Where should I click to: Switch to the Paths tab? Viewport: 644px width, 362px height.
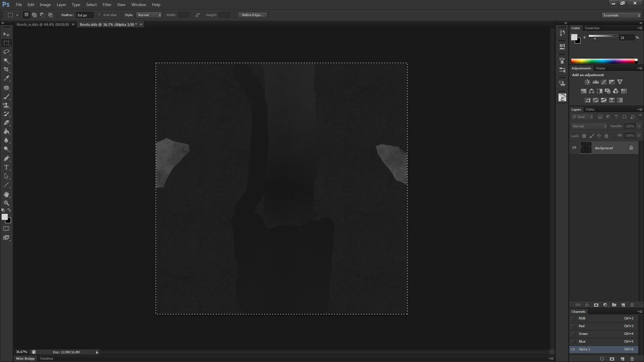coord(590,110)
